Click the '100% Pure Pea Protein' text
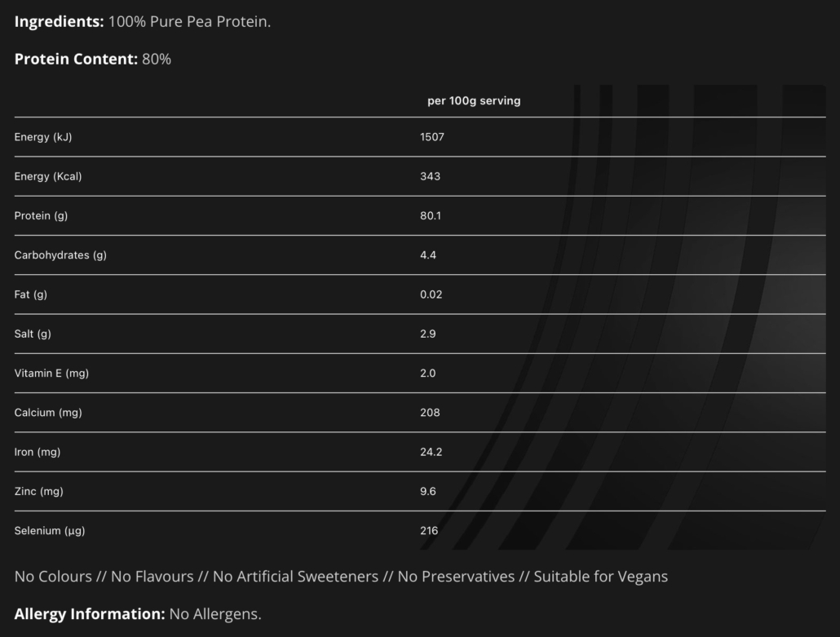 pos(189,22)
